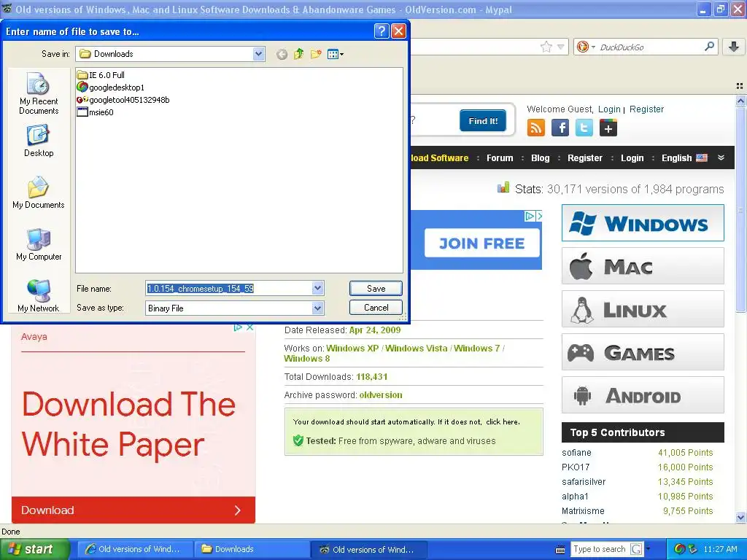747x560 pixels.
Task: Open the Android category button
Action: tap(643, 395)
